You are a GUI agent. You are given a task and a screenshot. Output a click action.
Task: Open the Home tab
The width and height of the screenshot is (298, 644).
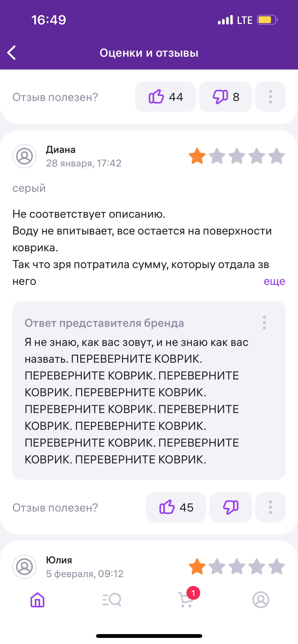(37, 600)
